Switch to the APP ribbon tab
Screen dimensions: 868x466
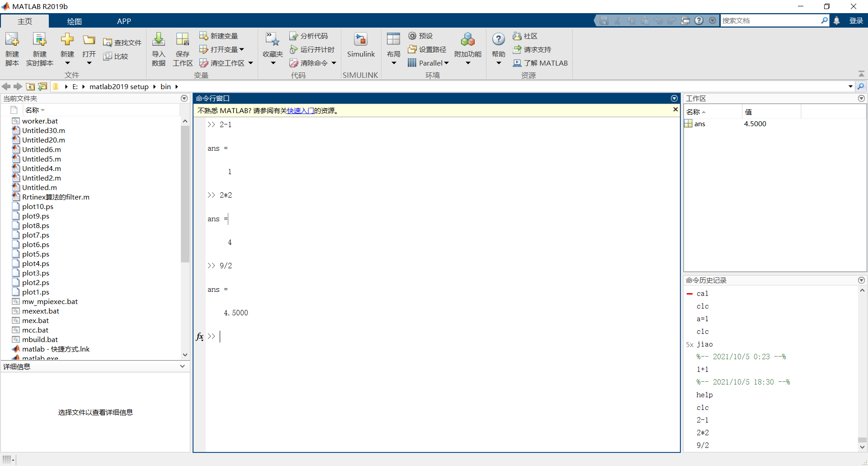point(123,21)
